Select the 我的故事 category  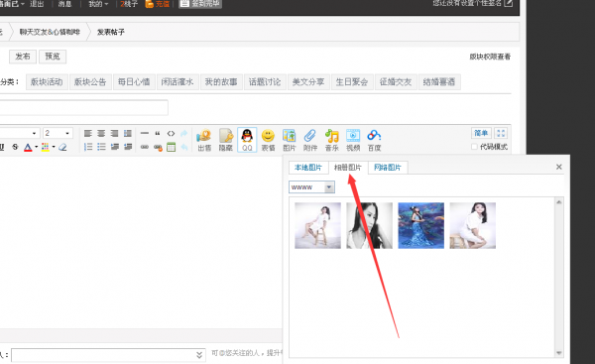pyautogui.click(x=221, y=82)
